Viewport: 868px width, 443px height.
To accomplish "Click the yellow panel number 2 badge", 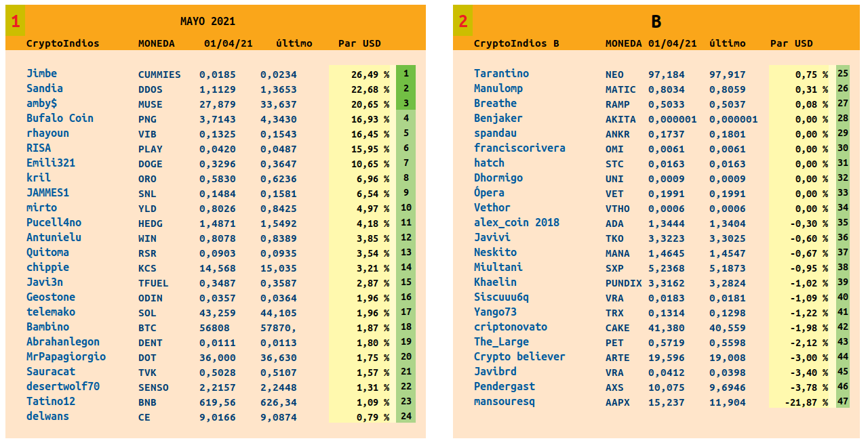I will (x=463, y=22).
